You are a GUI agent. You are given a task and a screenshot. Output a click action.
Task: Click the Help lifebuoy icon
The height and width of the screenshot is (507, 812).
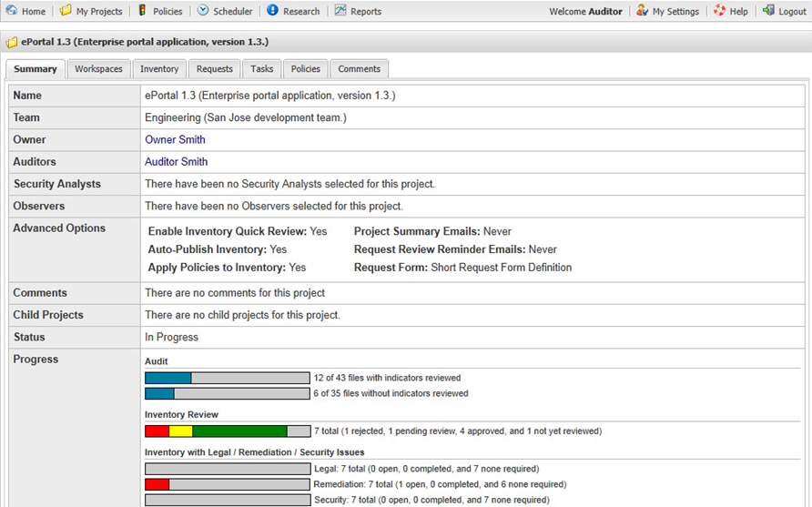click(x=720, y=11)
